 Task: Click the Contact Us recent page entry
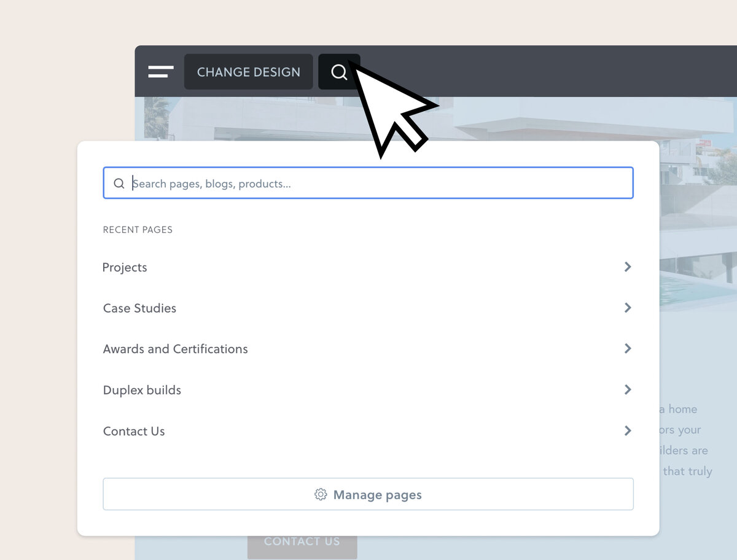pyautogui.click(x=134, y=430)
